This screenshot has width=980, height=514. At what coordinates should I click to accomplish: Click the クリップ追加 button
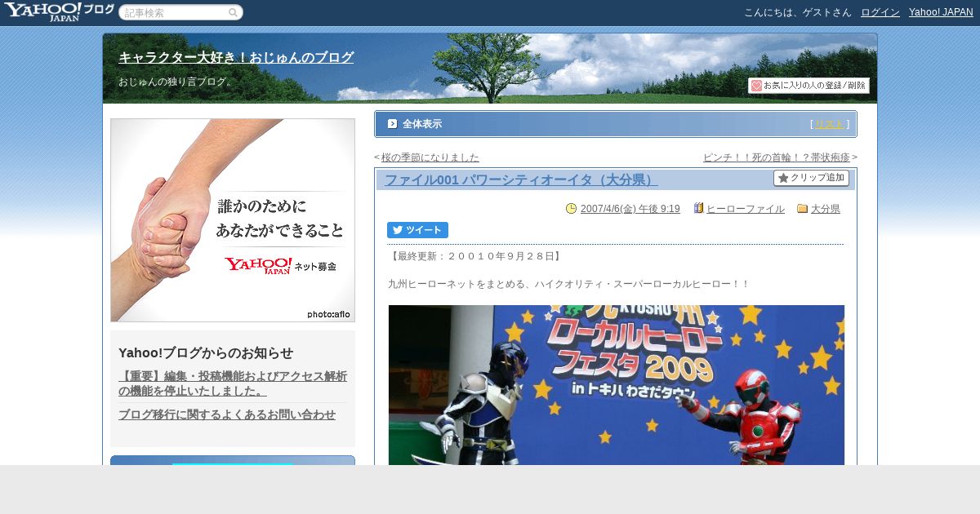click(811, 178)
